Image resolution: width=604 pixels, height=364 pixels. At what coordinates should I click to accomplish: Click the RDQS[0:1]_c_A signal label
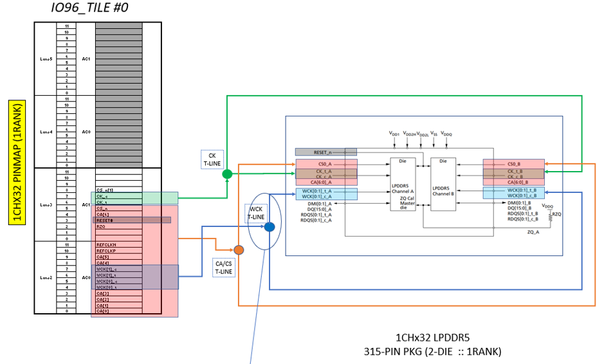[x=316, y=220]
